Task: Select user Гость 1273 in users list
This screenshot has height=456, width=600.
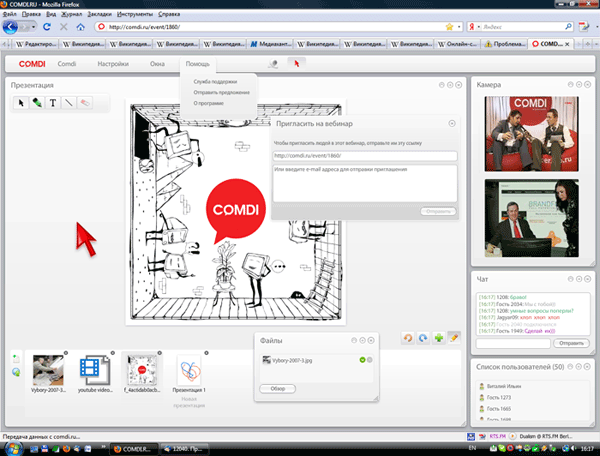Action: point(499,397)
